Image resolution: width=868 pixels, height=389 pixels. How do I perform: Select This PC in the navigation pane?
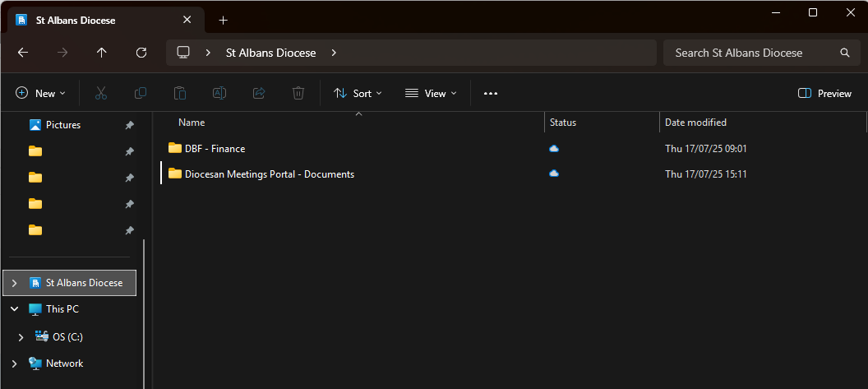(62, 309)
